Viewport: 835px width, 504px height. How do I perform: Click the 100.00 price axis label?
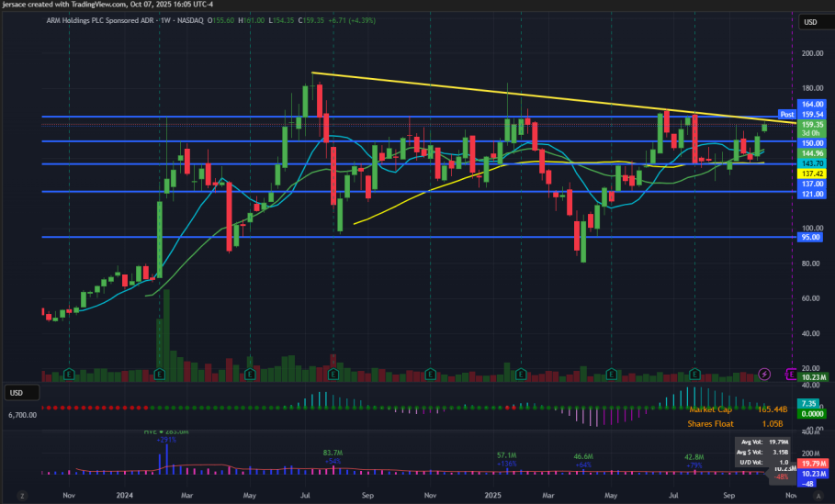coord(813,229)
